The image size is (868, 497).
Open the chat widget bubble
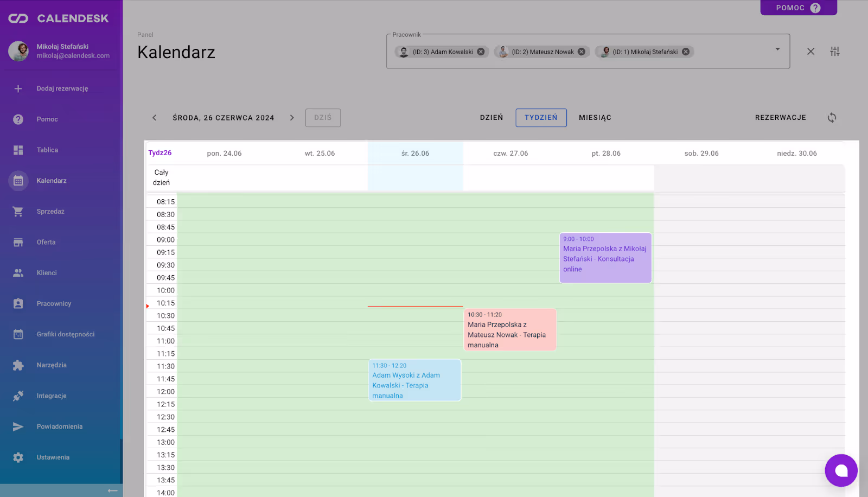[x=841, y=470]
